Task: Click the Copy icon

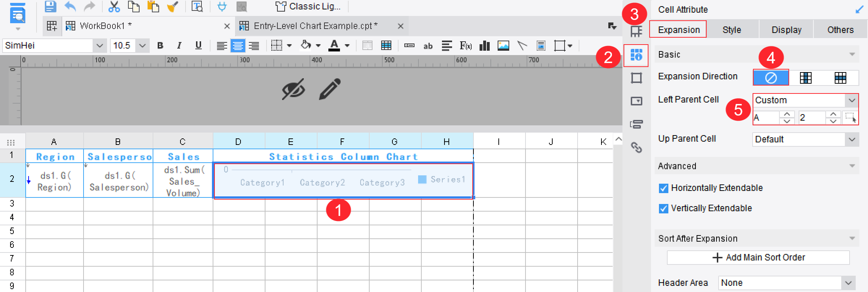Action: 133,7
